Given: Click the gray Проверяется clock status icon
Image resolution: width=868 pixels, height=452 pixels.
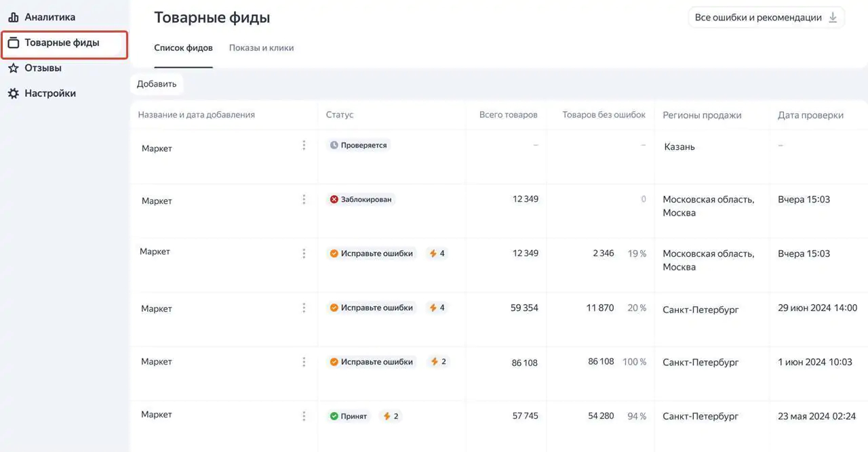Looking at the screenshot, I should pos(334,145).
